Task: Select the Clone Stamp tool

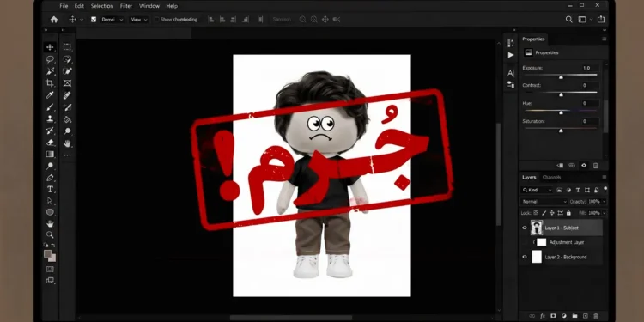Action: click(x=50, y=119)
